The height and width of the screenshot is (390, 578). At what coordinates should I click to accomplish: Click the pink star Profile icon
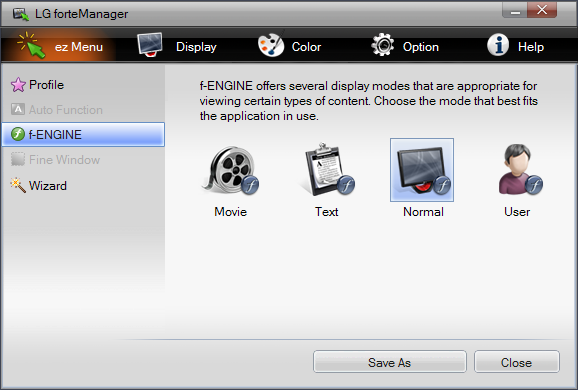pyautogui.click(x=18, y=85)
